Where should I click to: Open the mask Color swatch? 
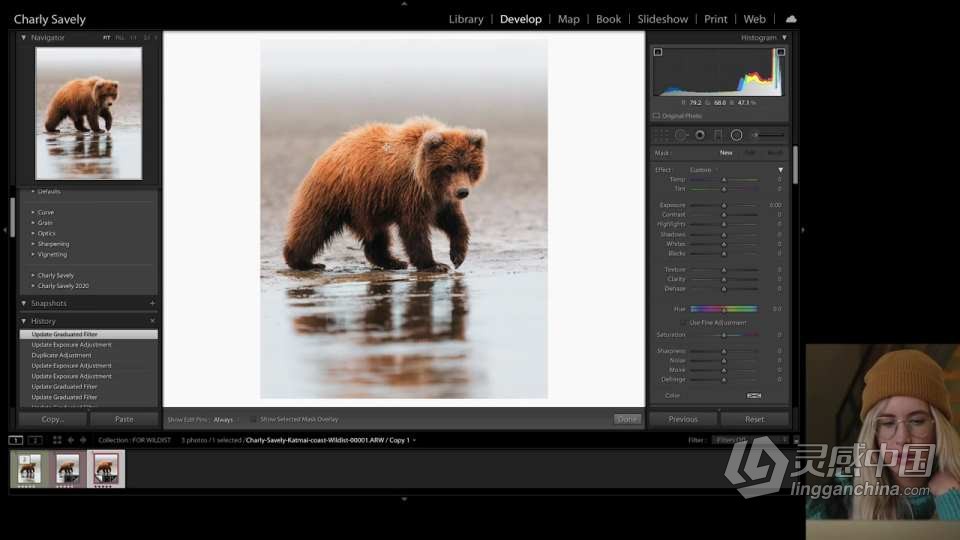pos(754,396)
